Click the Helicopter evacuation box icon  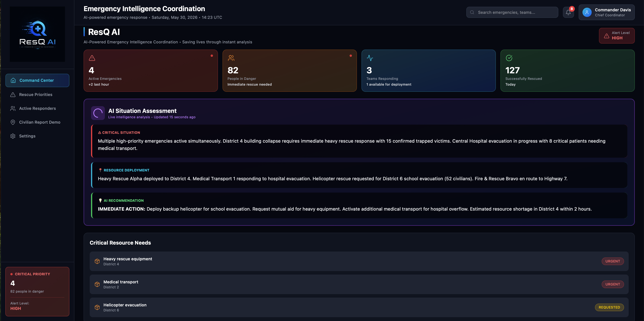97,307
